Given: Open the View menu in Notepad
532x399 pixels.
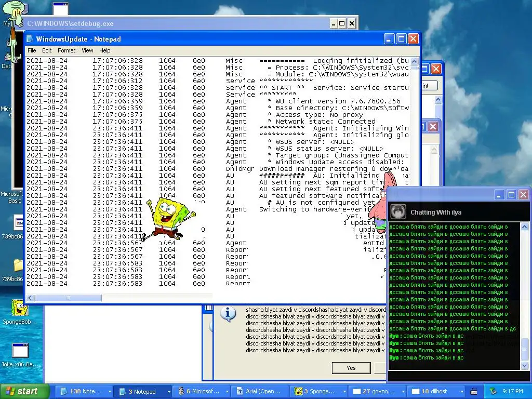Looking at the screenshot, I should [x=87, y=50].
